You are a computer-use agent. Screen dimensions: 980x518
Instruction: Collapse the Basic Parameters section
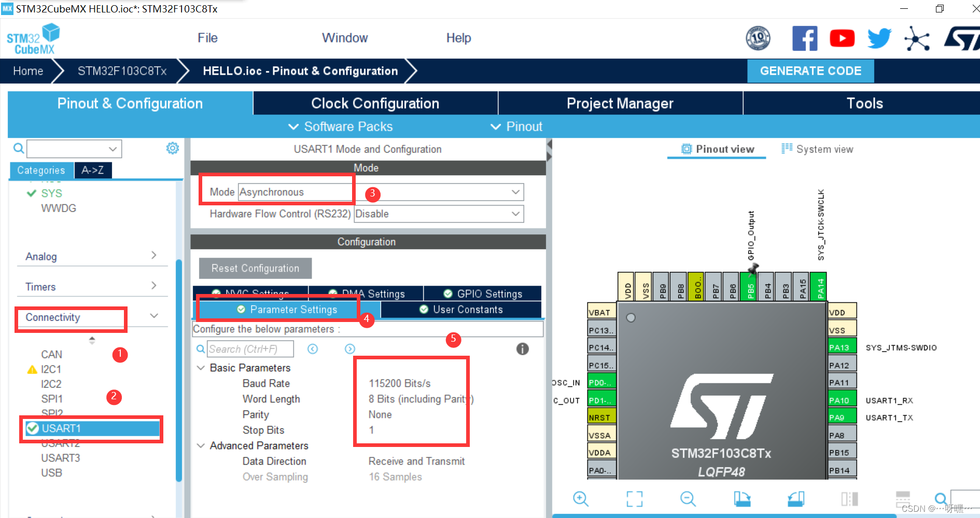201,368
